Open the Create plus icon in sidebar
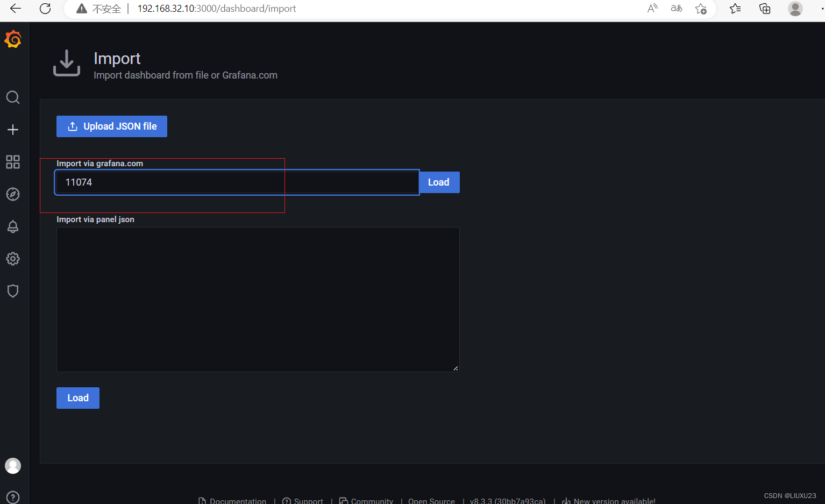 (x=13, y=130)
